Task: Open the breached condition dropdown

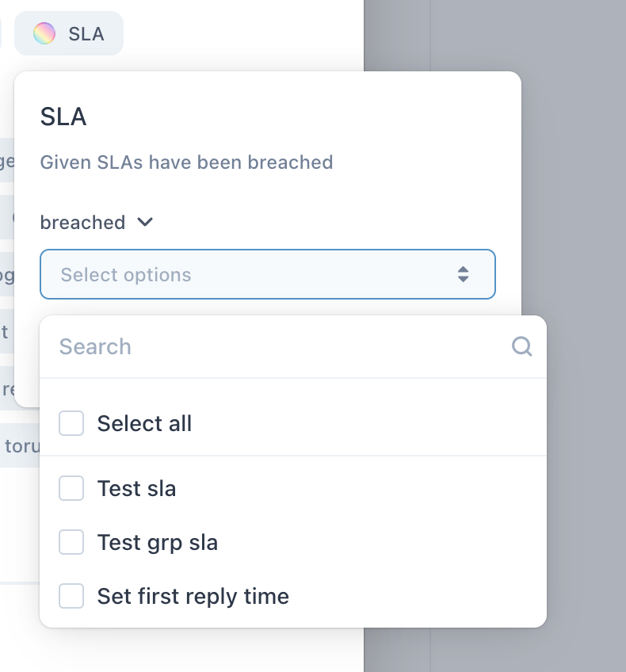Action: point(97,223)
